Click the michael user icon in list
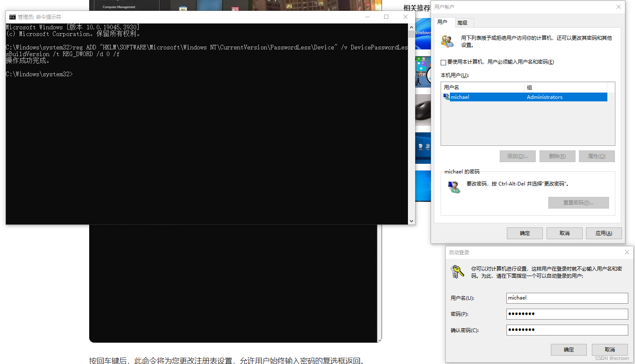 (x=446, y=97)
